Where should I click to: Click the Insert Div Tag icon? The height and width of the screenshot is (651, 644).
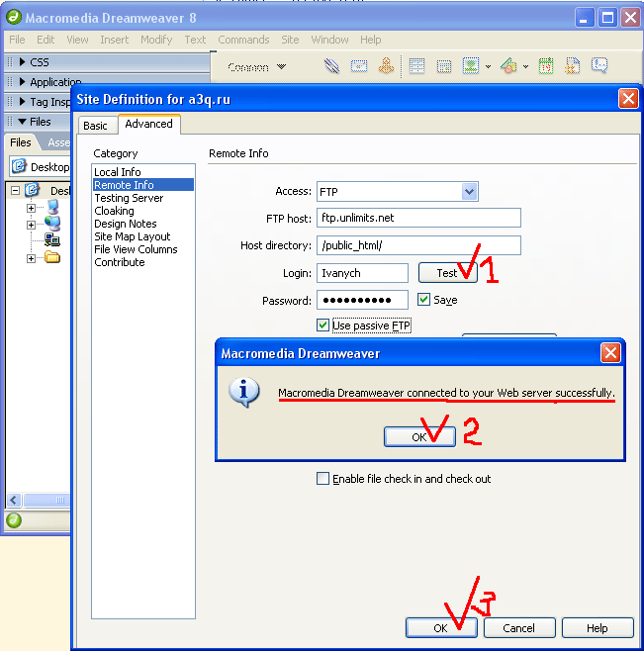444,66
